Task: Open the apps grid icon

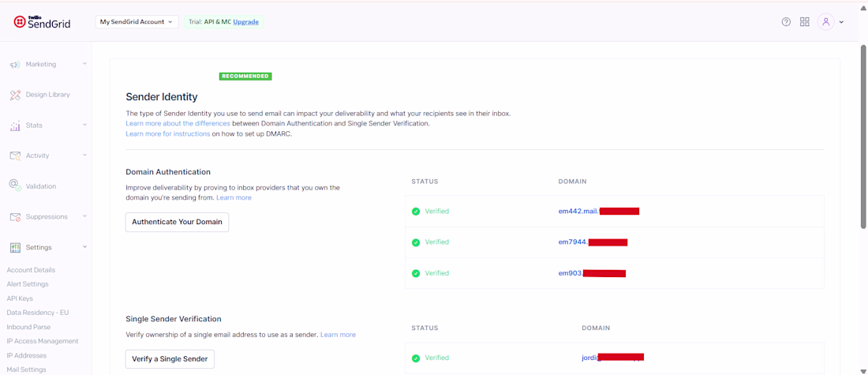Action: click(x=805, y=22)
